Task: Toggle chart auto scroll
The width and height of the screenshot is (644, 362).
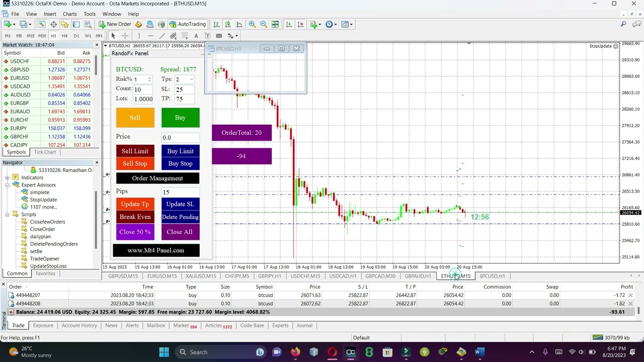Action: point(289,24)
